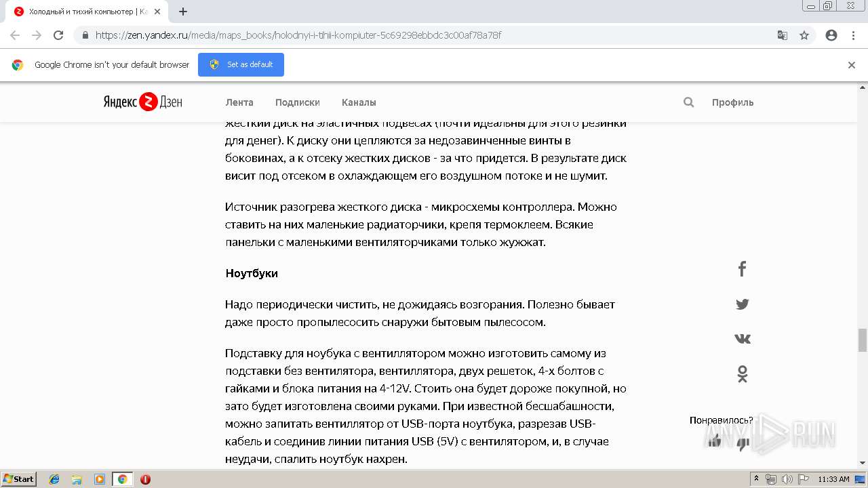This screenshot has height=488, width=868.
Task: Open the Лента section
Action: [x=239, y=102]
